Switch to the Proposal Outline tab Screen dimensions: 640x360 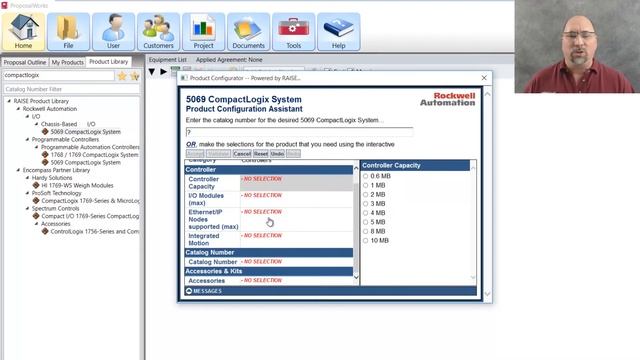[x=25, y=62]
